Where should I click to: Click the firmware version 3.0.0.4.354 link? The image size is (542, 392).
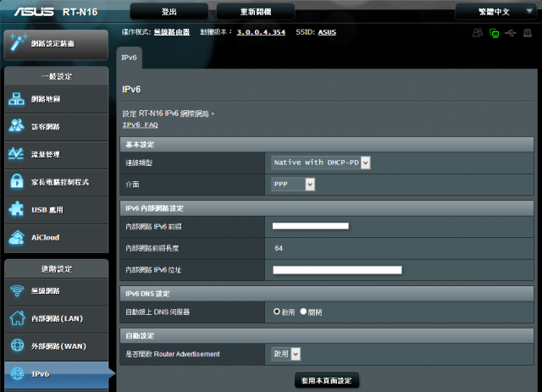(261, 32)
